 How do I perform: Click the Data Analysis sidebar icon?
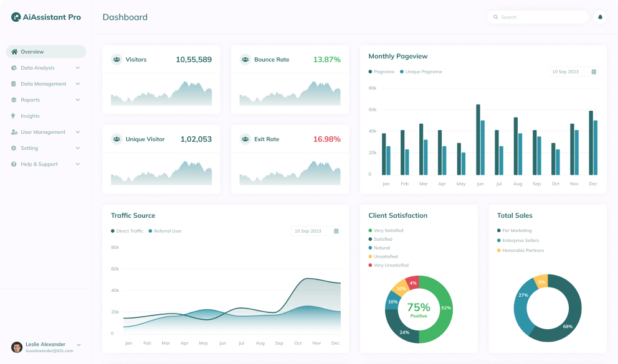point(13,68)
